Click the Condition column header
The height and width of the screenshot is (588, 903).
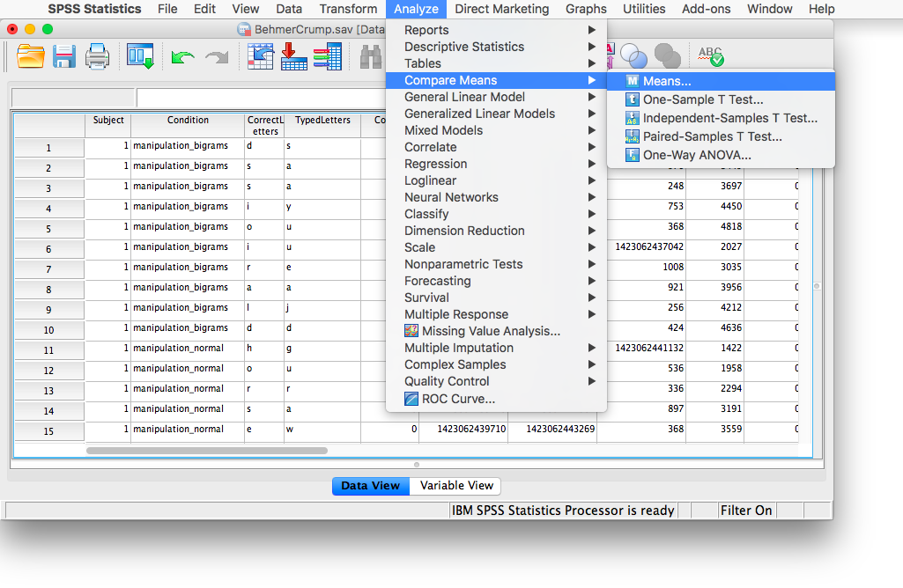click(188, 125)
